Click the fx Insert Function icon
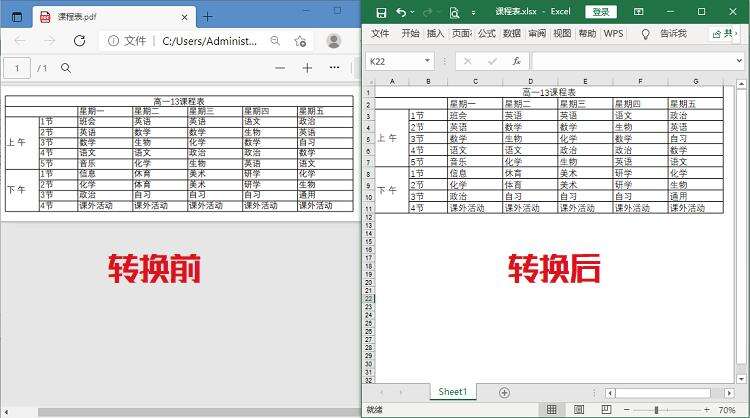The image size is (750, 418). coord(517,61)
